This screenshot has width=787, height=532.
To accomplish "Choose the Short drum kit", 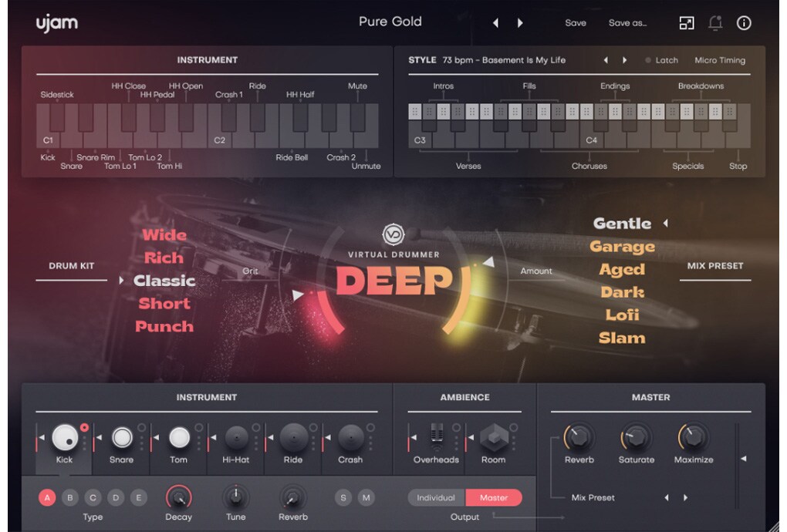I will coord(164,303).
